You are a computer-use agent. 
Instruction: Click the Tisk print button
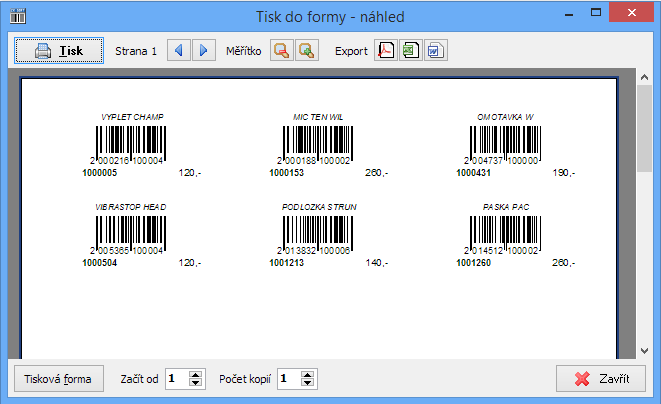pyautogui.click(x=59, y=51)
